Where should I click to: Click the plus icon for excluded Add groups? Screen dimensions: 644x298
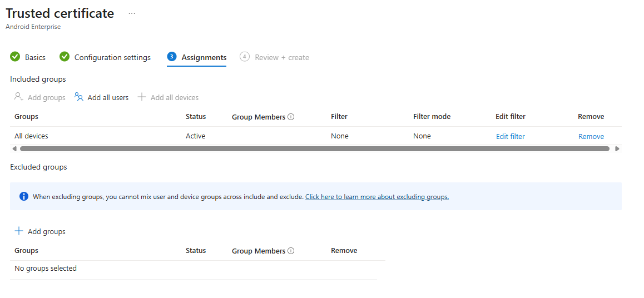click(x=19, y=231)
